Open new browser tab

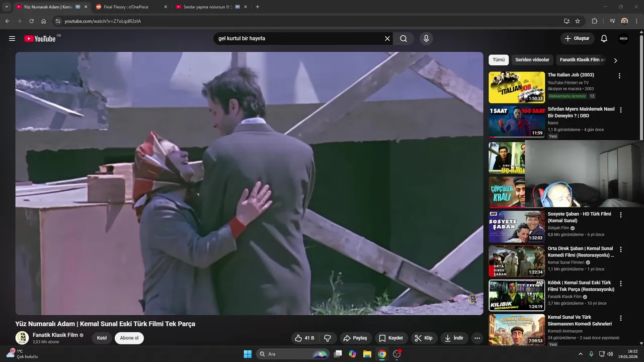point(258,7)
